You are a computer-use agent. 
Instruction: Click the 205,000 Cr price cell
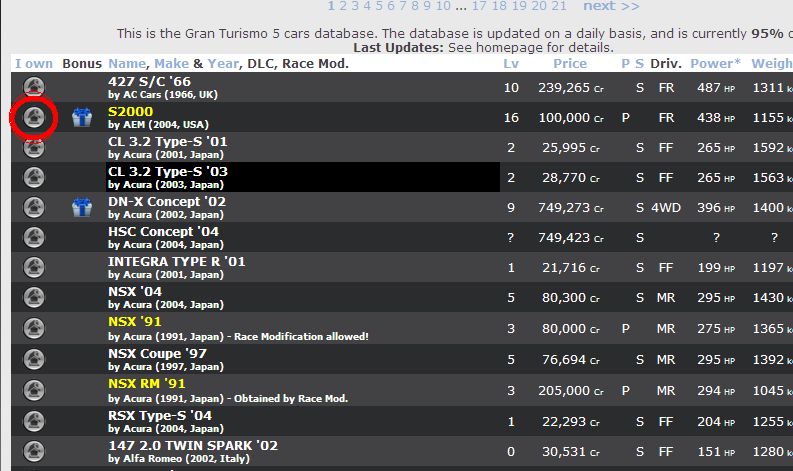coord(571,391)
